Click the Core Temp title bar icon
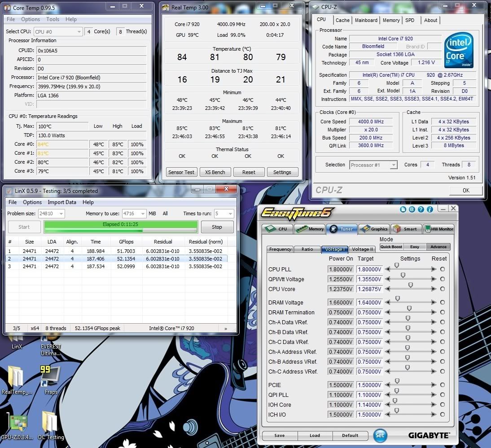This screenshot has width=491, height=448. [x=7, y=8]
